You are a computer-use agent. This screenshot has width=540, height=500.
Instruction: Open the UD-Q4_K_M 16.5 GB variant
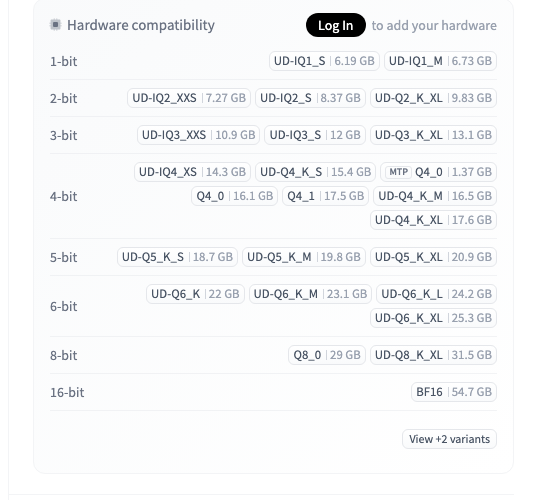click(x=435, y=196)
